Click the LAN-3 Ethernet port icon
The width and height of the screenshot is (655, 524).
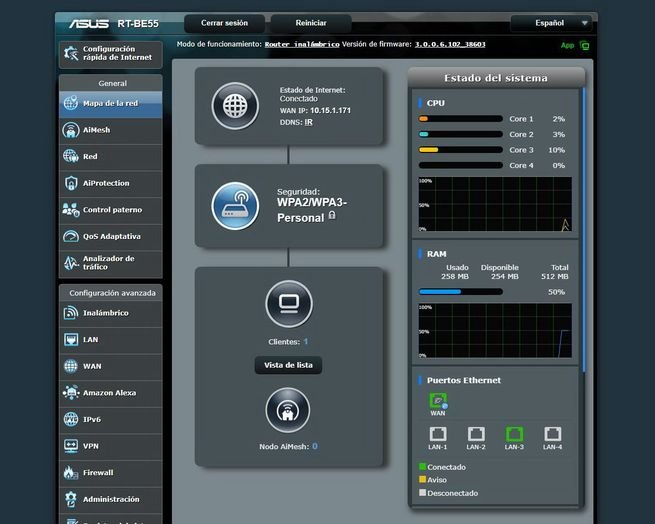pos(514,434)
